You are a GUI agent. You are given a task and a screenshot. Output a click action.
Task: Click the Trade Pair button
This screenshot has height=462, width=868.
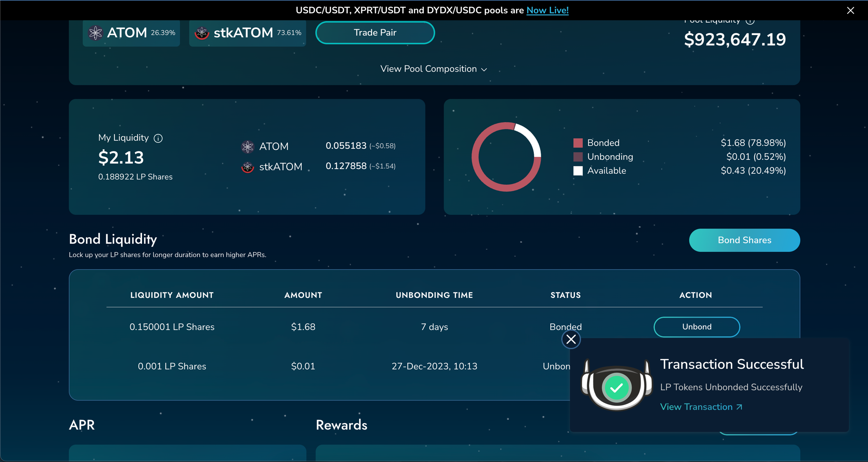coord(375,33)
